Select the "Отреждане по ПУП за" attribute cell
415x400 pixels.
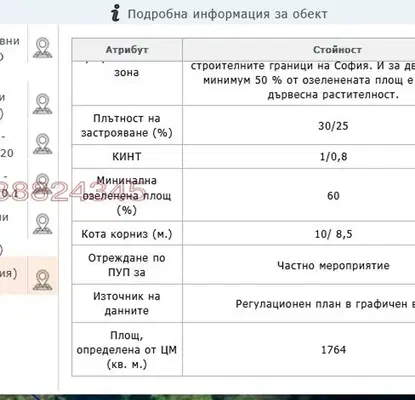pos(127,265)
